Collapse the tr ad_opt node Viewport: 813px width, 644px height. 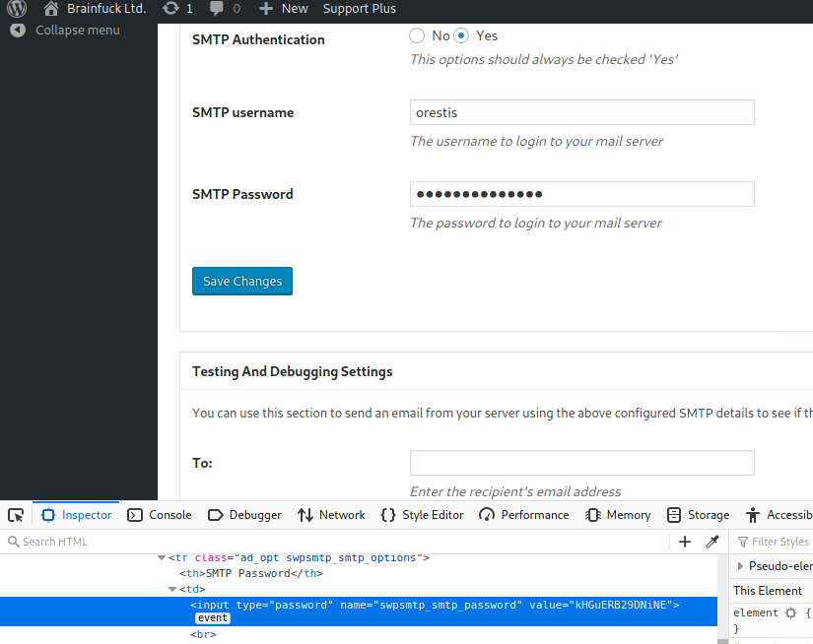[162, 558]
